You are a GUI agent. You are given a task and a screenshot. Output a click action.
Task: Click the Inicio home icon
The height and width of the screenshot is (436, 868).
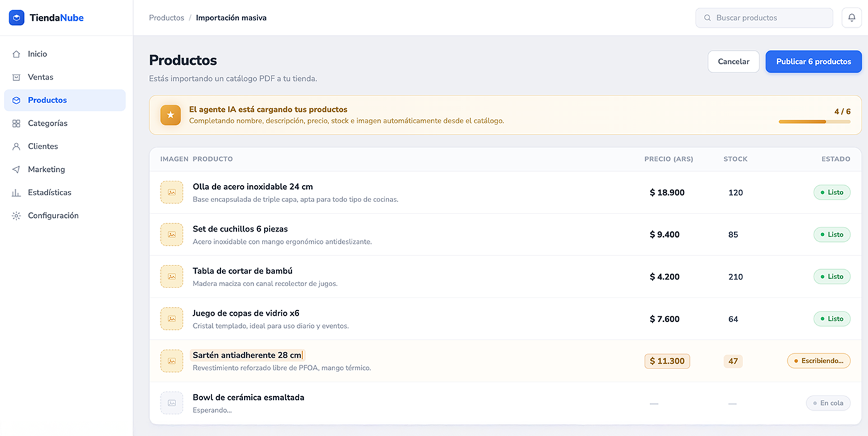(x=16, y=54)
